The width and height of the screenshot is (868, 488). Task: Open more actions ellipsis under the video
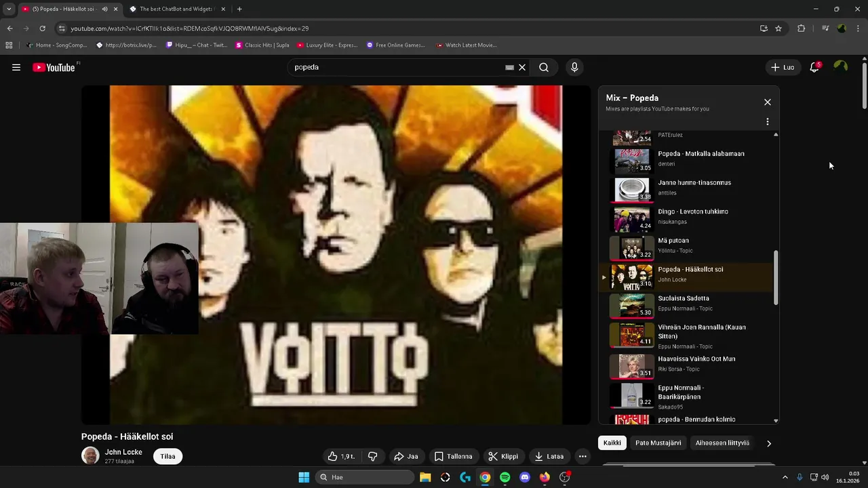pyautogui.click(x=583, y=456)
